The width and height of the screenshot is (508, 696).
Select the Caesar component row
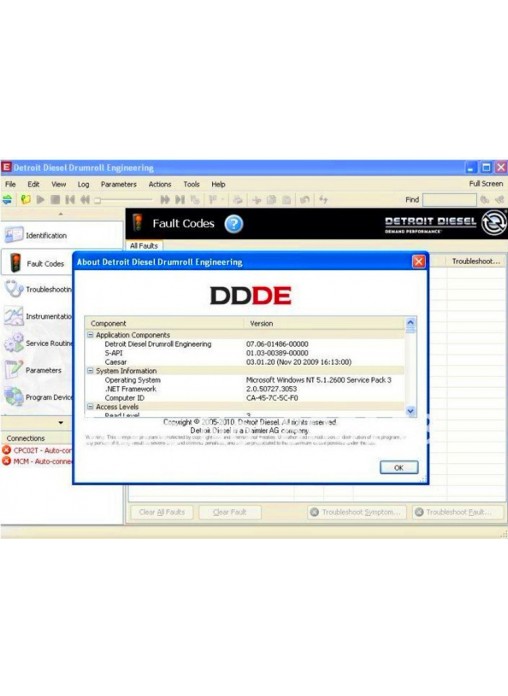tap(245, 362)
